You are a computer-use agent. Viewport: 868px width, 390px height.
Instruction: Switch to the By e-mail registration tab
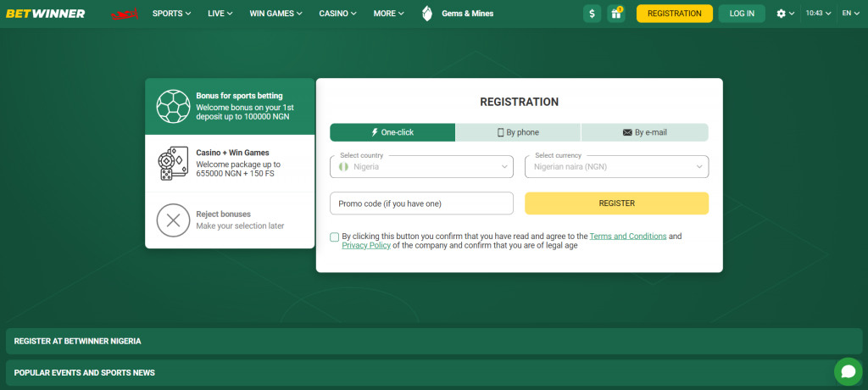click(645, 132)
